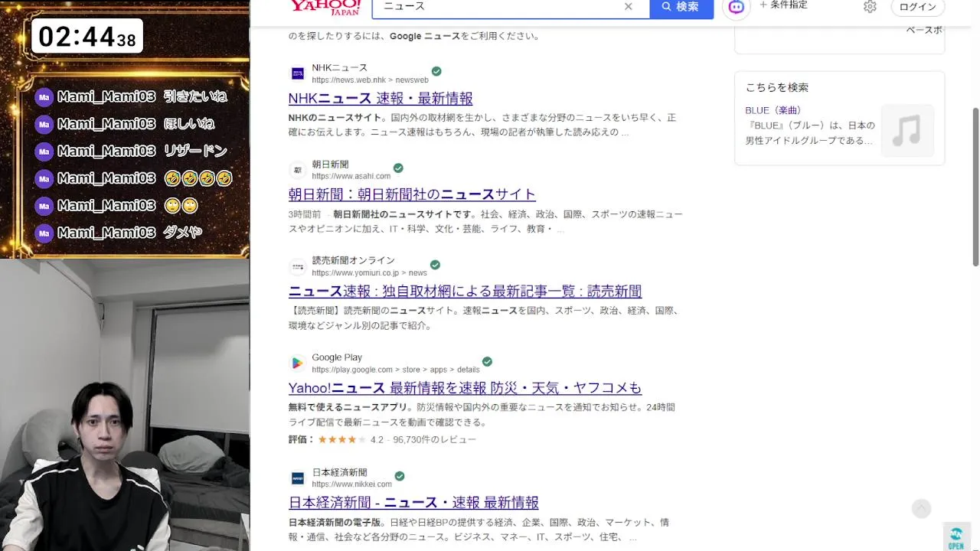Click URL https://www.yomiuri.co.jp > news
This screenshot has width=980, height=551.
(369, 273)
